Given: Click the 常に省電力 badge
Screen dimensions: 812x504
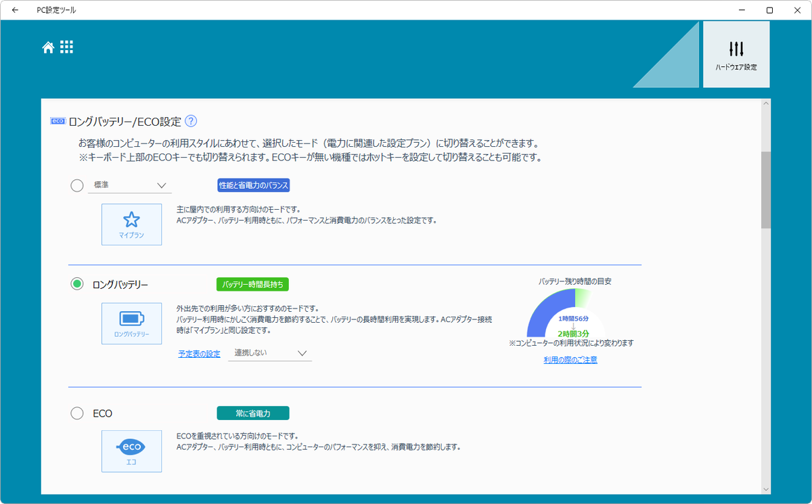Looking at the screenshot, I should [x=253, y=413].
